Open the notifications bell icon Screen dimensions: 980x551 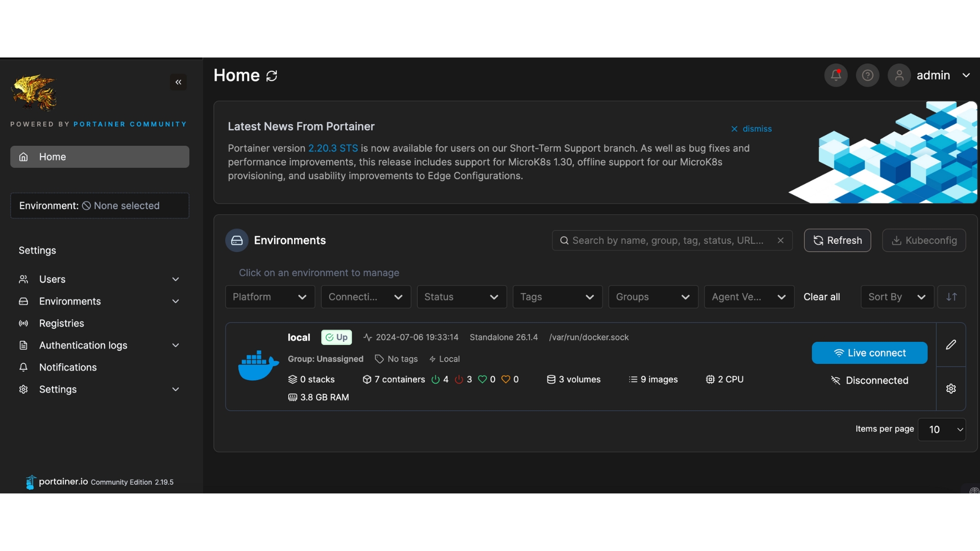(836, 76)
